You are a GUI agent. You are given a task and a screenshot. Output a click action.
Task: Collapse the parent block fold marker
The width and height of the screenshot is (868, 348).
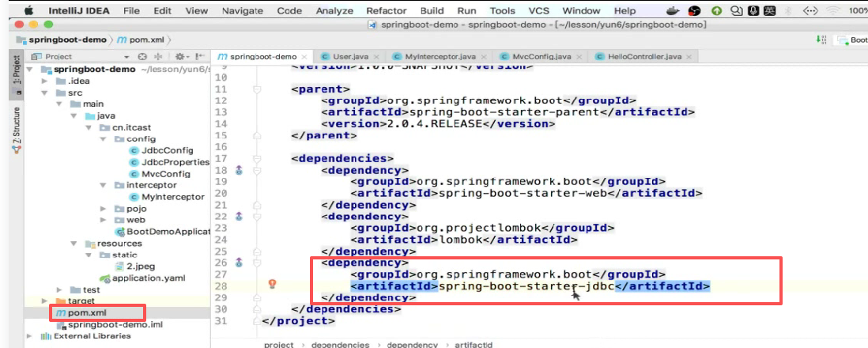point(256,89)
